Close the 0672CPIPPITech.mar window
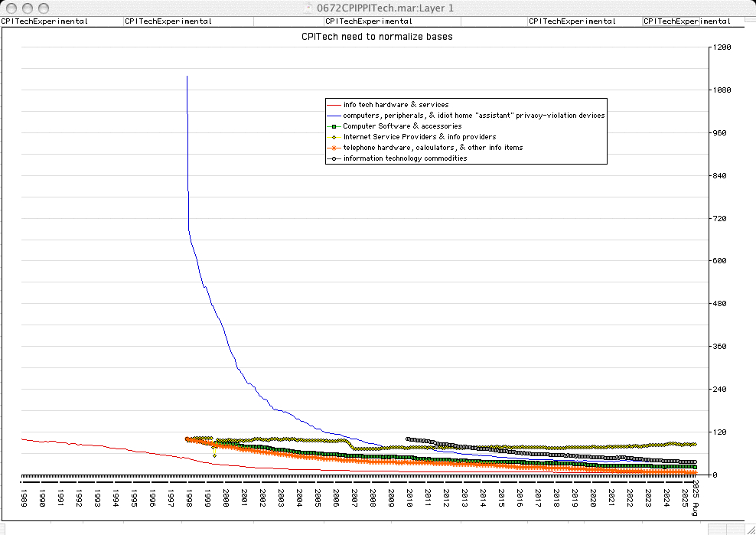The width and height of the screenshot is (756, 535). [11, 8]
